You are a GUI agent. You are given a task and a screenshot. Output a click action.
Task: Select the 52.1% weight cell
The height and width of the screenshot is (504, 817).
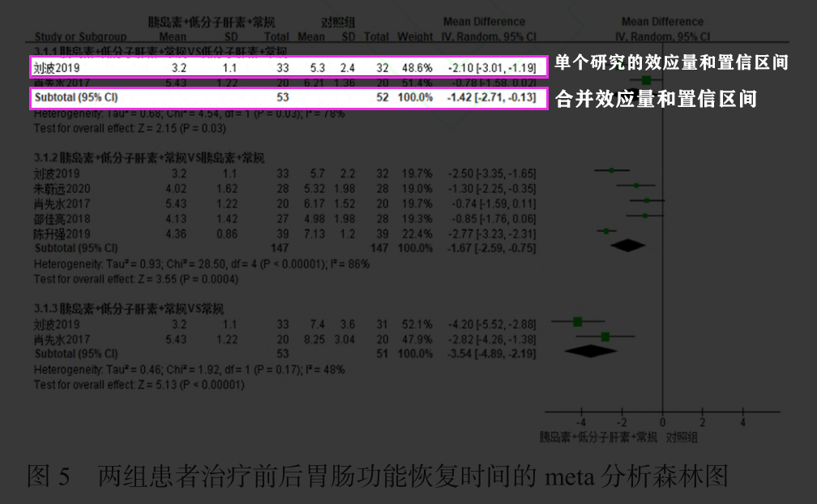pos(417,324)
